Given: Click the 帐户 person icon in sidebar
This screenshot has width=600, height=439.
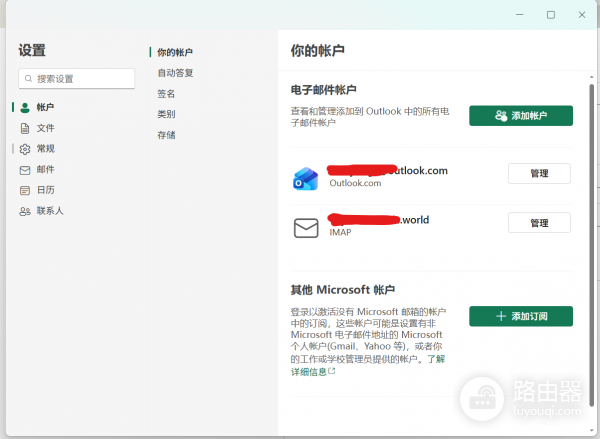Looking at the screenshot, I should point(25,107).
